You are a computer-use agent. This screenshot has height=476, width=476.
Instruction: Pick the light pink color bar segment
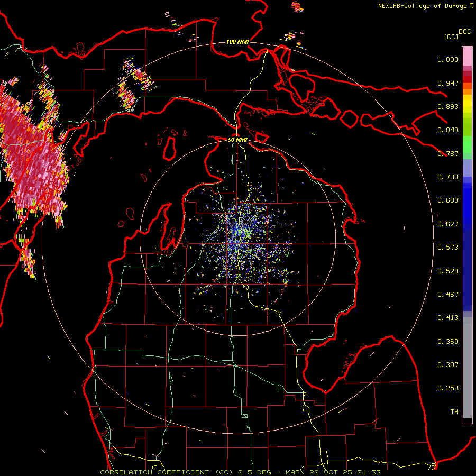tap(467, 56)
